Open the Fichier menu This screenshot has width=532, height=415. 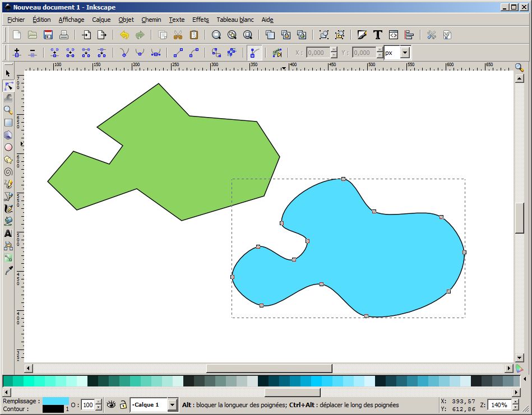pos(16,20)
